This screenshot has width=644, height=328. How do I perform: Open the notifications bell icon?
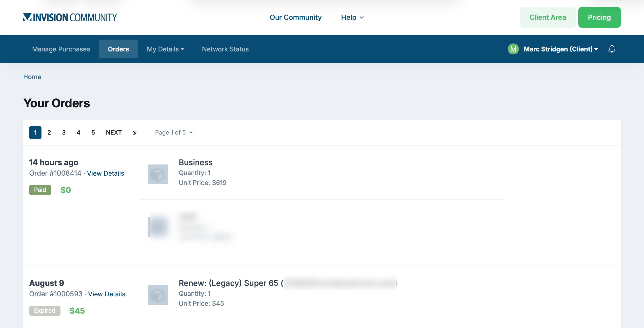(611, 49)
